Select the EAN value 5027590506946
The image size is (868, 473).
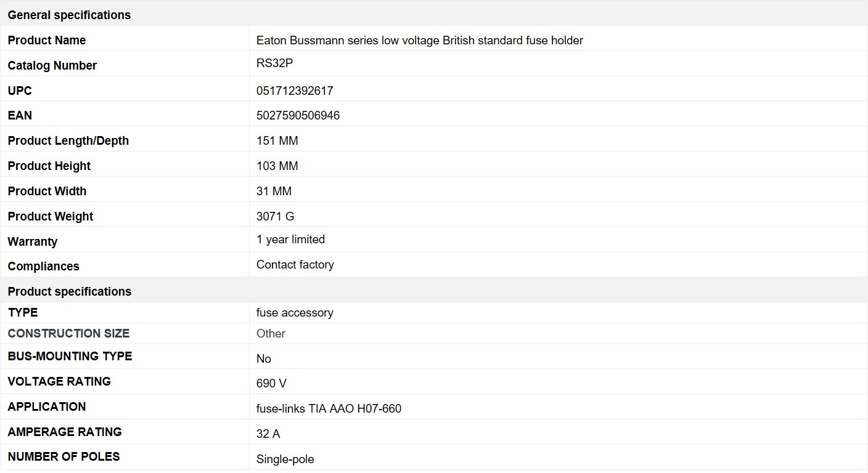[x=298, y=115]
